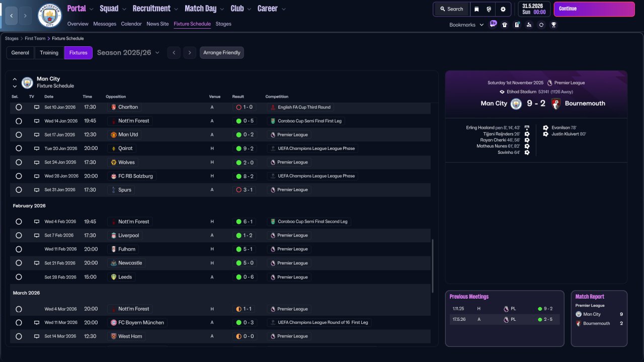
Task: Click the tactics board shortcut icon
Action: (517, 25)
